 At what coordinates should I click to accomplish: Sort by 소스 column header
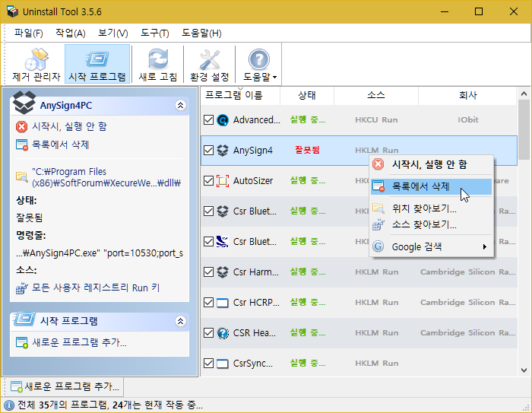coord(376,95)
